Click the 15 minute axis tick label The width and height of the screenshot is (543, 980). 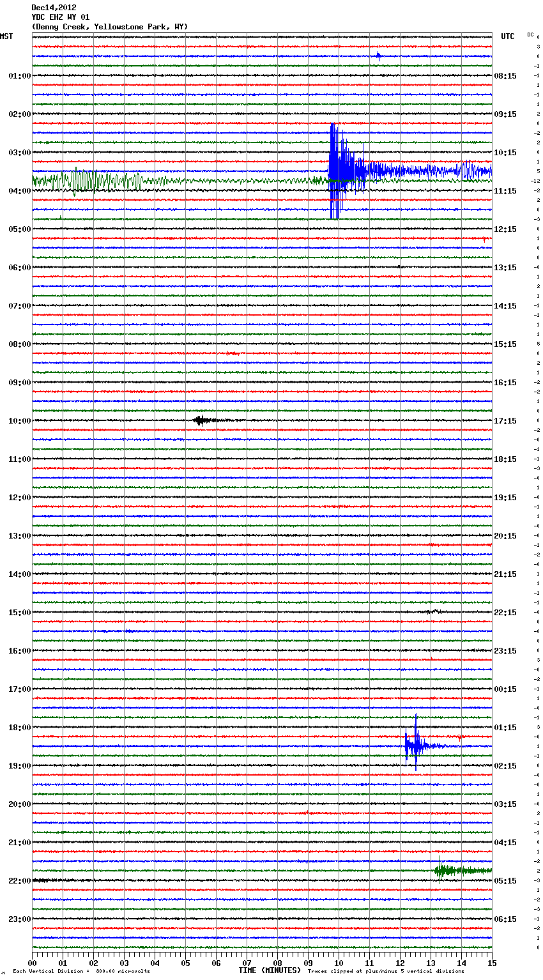492,963
